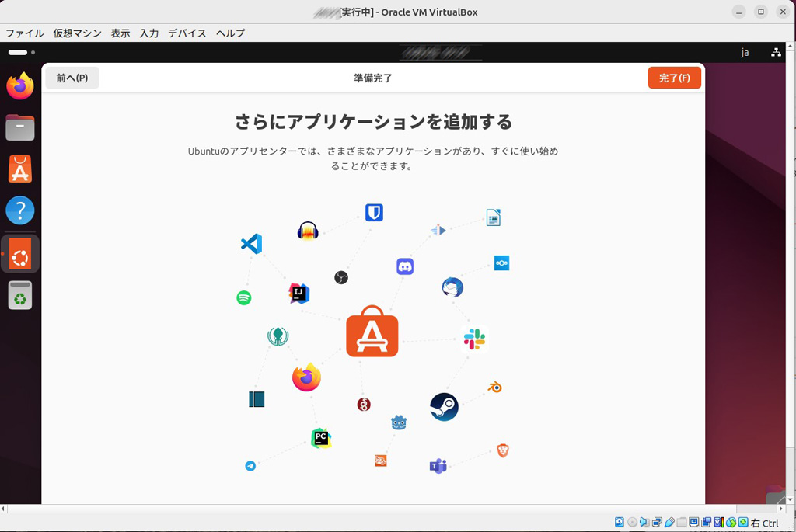Open the Trash in the dock
Image resolution: width=796 pixels, height=532 pixels.
pos(19,295)
